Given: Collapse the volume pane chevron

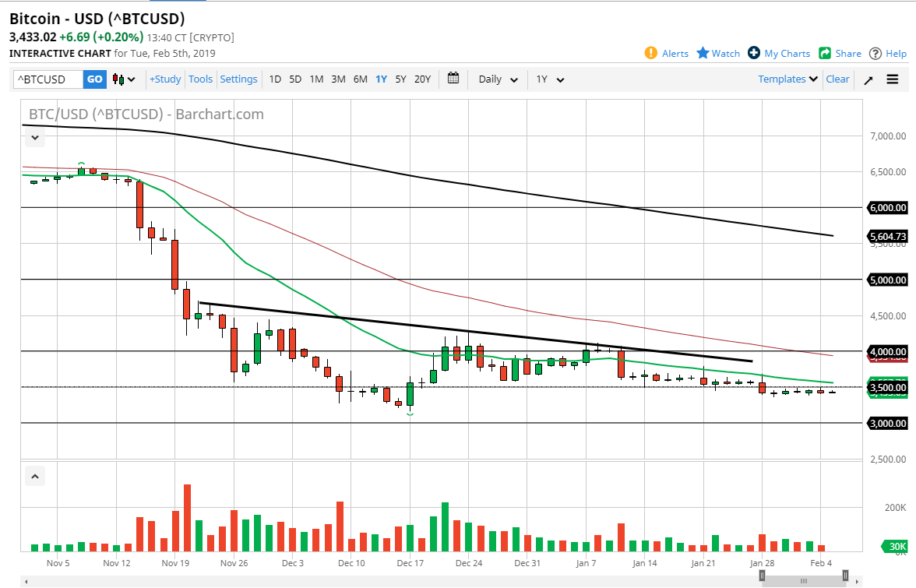Looking at the screenshot, I should click(35, 476).
